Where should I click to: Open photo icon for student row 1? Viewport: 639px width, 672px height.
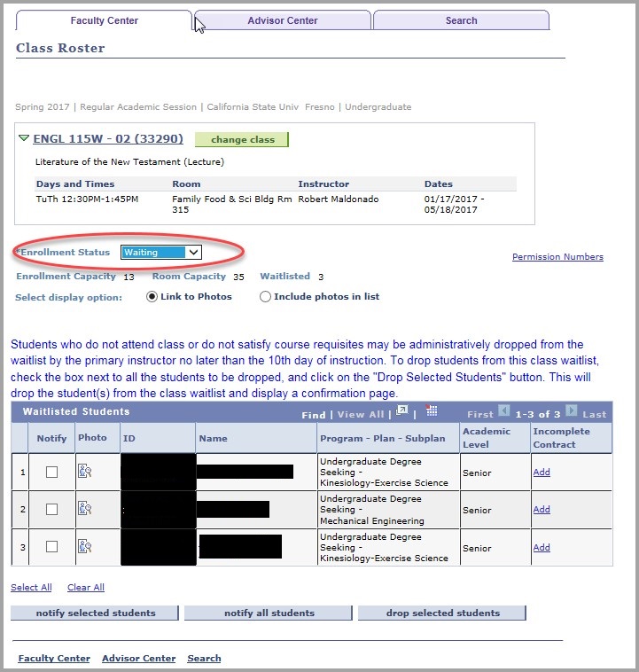pos(85,471)
